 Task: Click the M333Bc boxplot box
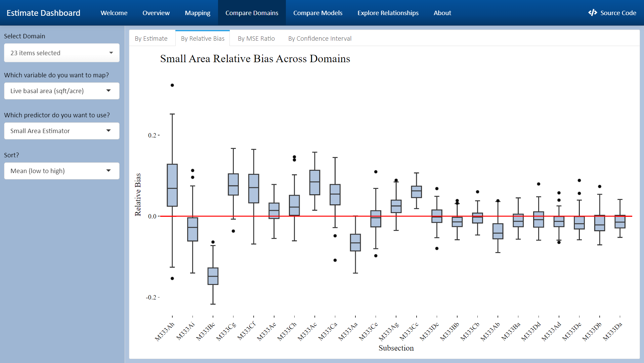pyautogui.click(x=213, y=276)
